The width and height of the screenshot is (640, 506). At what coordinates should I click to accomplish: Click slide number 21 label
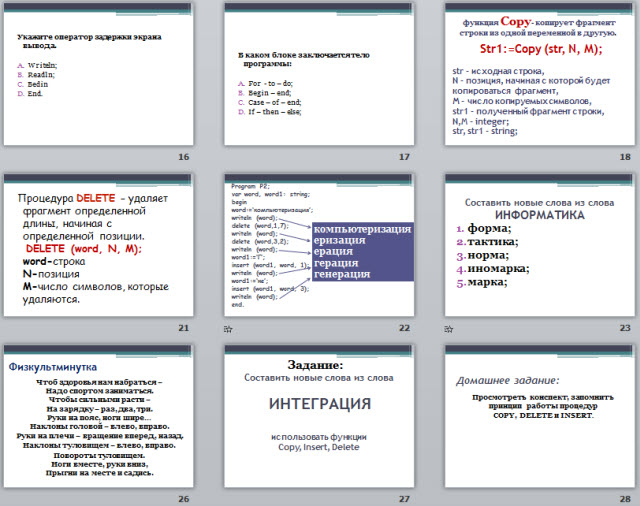pos(183,328)
